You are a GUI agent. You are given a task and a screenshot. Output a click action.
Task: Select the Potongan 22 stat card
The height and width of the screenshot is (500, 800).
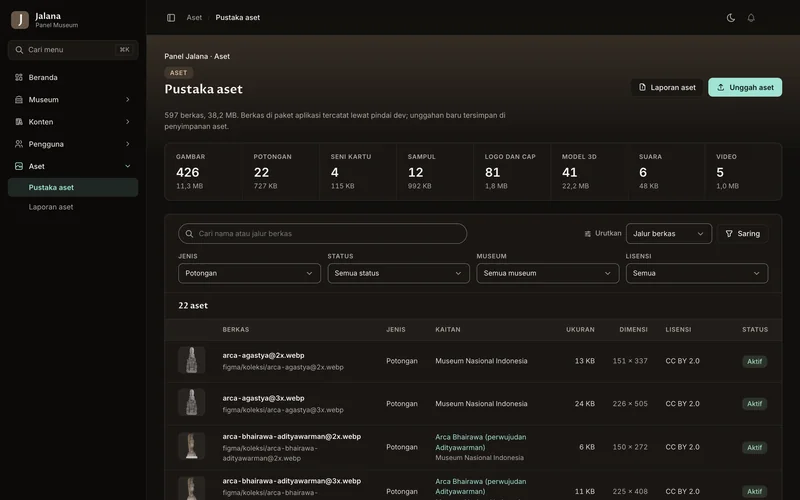(x=281, y=171)
